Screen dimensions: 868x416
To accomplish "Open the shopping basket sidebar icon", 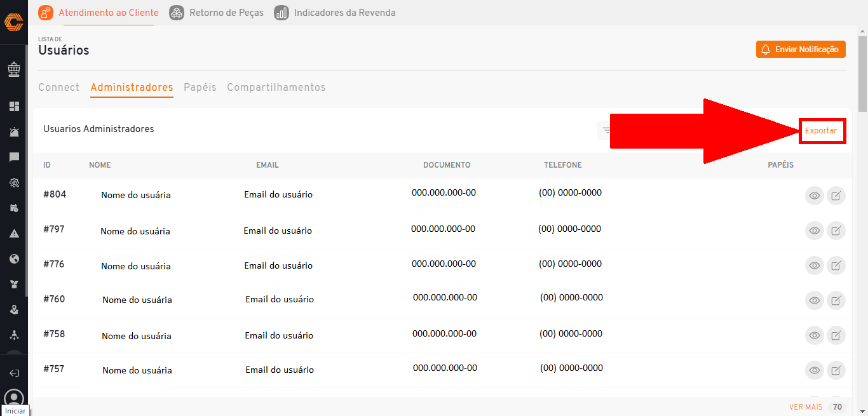I will (14, 69).
